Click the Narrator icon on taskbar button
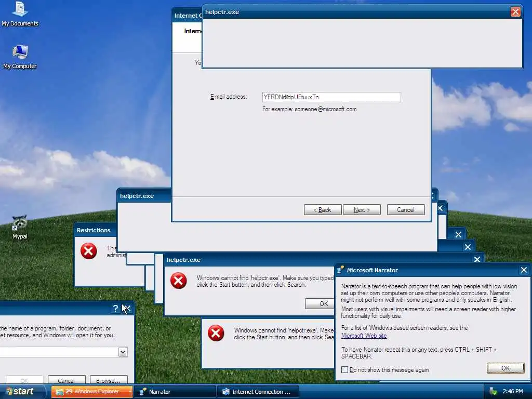 143,392
